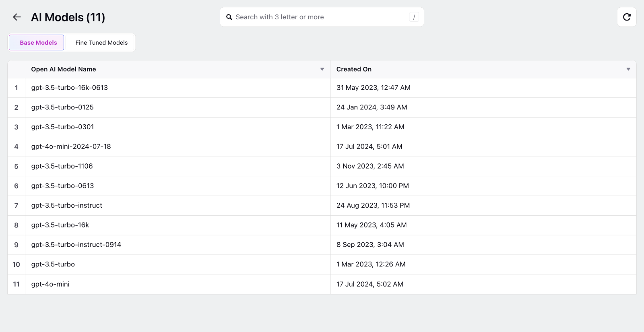Select the gpt-3.5-turbo-instruct-0914 cell
The height and width of the screenshot is (332, 644).
[178, 245]
